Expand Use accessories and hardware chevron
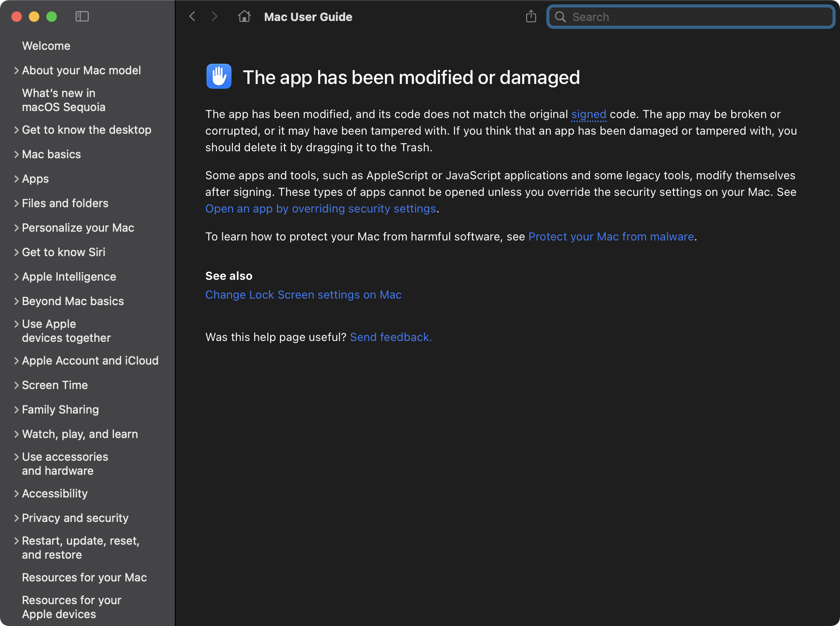 point(16,457)
